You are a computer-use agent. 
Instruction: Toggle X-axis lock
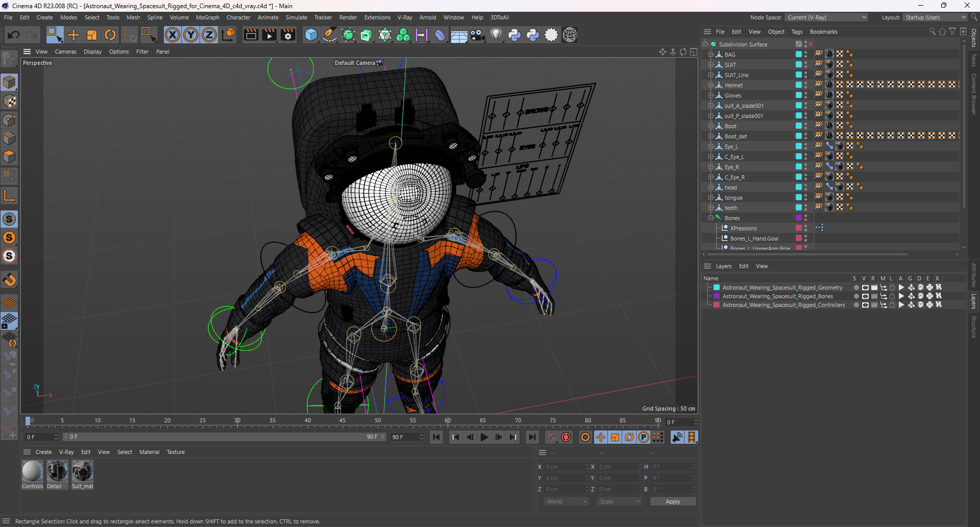(173, 35)
